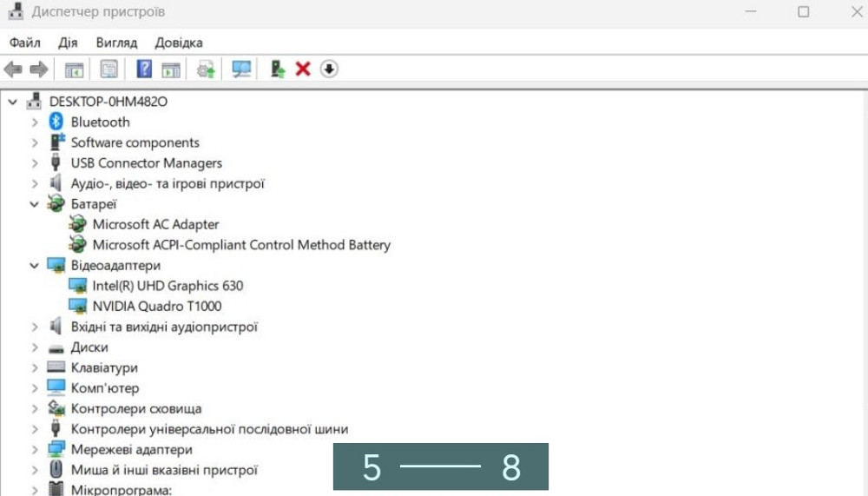This screenshot has width=868, height=496.
Task: Expand USB Connector Managers category
Action: coord(35,163)
